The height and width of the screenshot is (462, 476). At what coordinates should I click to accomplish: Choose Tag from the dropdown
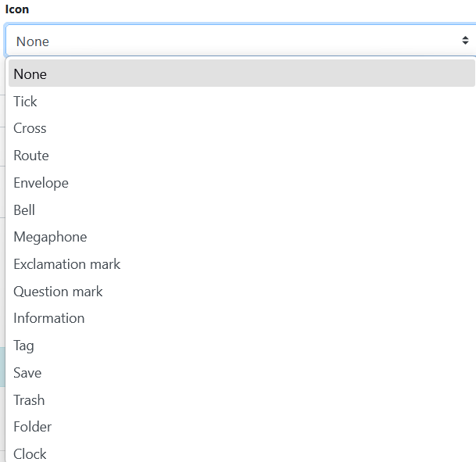(x=23, y=346)
